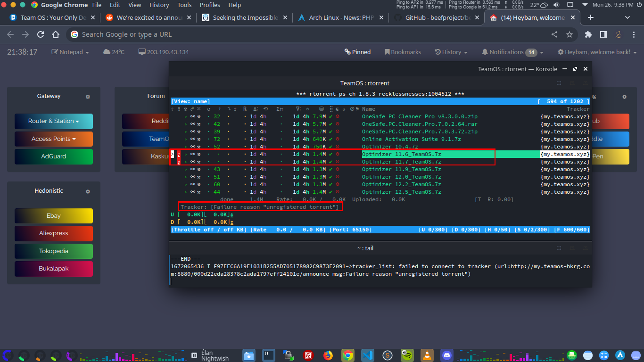Image resolution: width=644 pixels, height=362 pixels.
Task: Reload the current page
Action: click(x=41, y=34)
